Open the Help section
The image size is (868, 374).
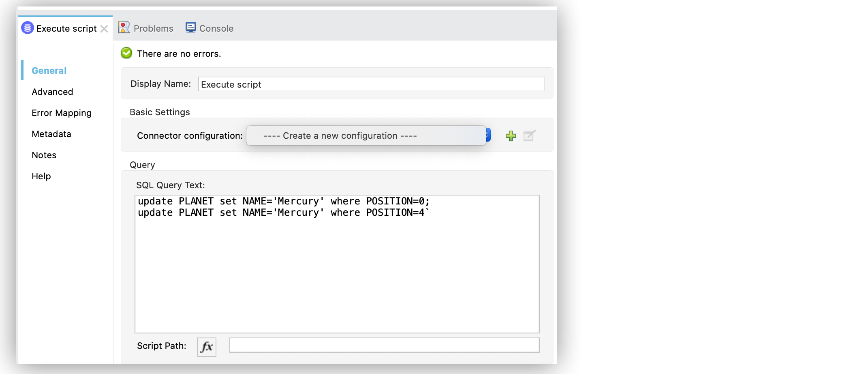point(41,176)
